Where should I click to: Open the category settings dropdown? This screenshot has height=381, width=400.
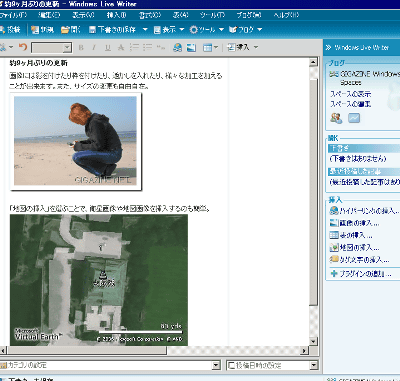pyautogui.click(x=216, y=365)
